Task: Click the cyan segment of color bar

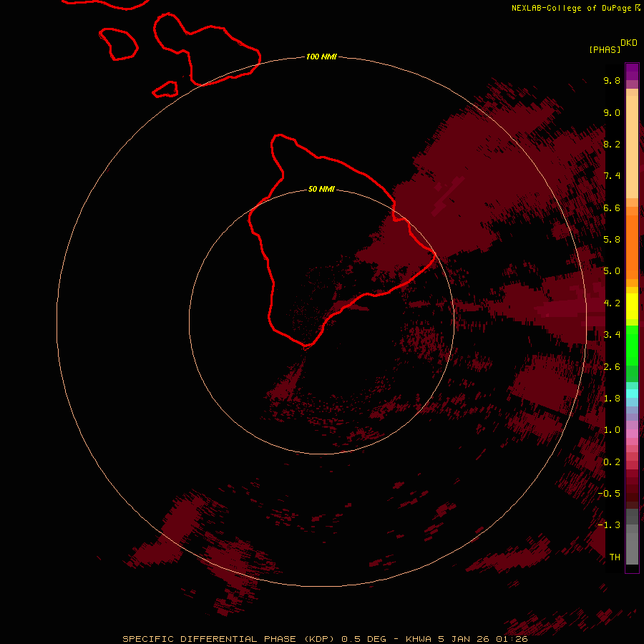Action: click(632, 394)
